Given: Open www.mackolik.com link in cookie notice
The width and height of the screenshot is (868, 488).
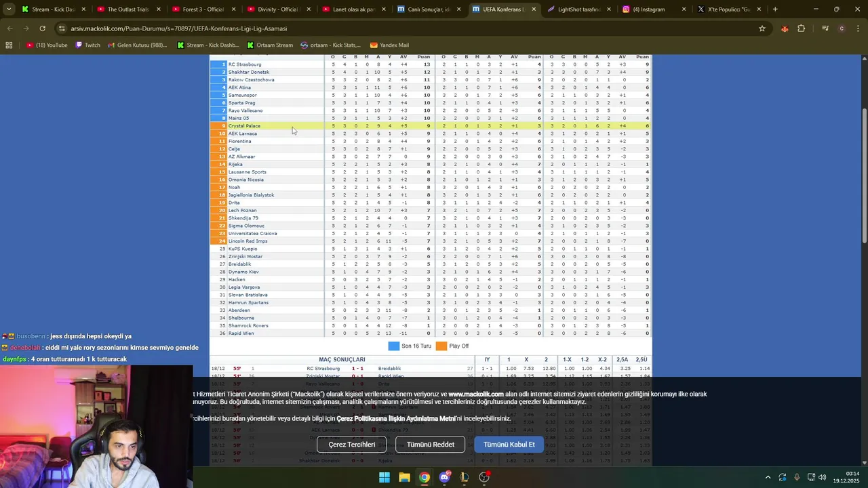Looking at the screenshot, I should click(x=475, y=394).
